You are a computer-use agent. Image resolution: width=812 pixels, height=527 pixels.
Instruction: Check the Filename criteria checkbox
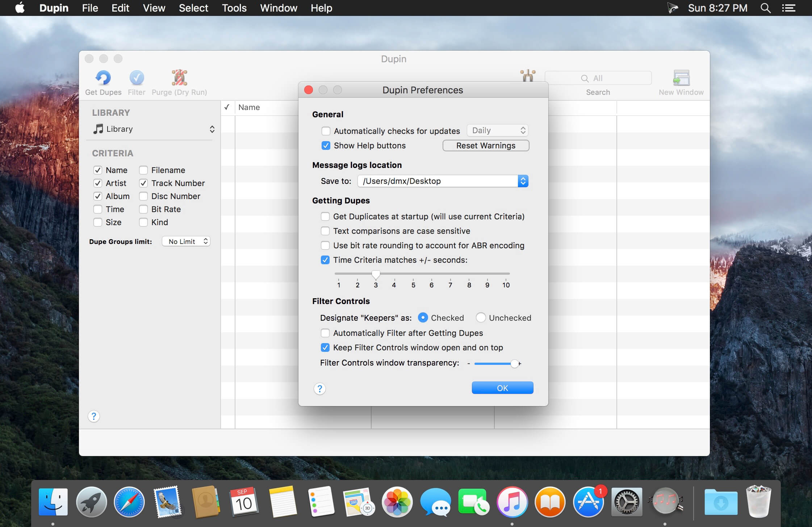[143, 170]
